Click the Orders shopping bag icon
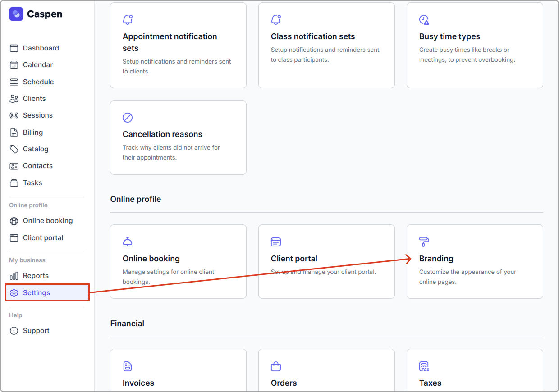The image size is (559, 392). pyautogui.click(x=276, y=366)
